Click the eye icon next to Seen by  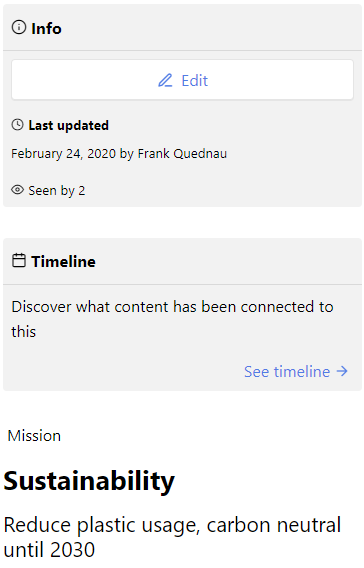(17, 190)
